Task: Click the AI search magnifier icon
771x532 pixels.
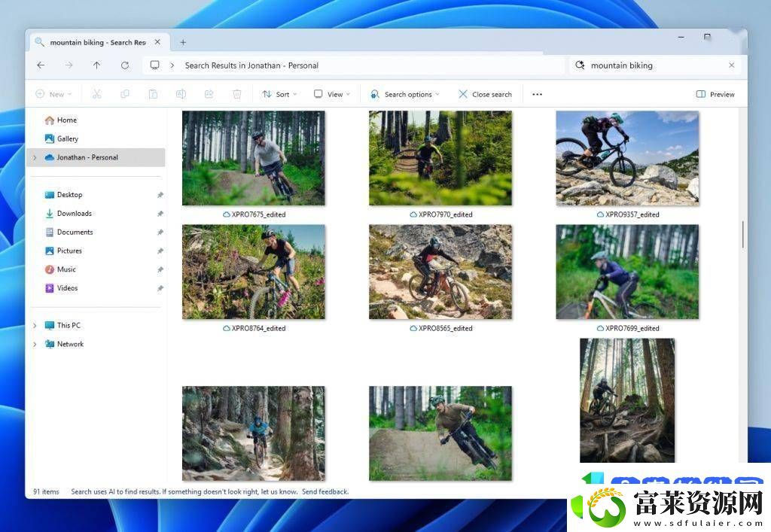Action: (581, 65)
